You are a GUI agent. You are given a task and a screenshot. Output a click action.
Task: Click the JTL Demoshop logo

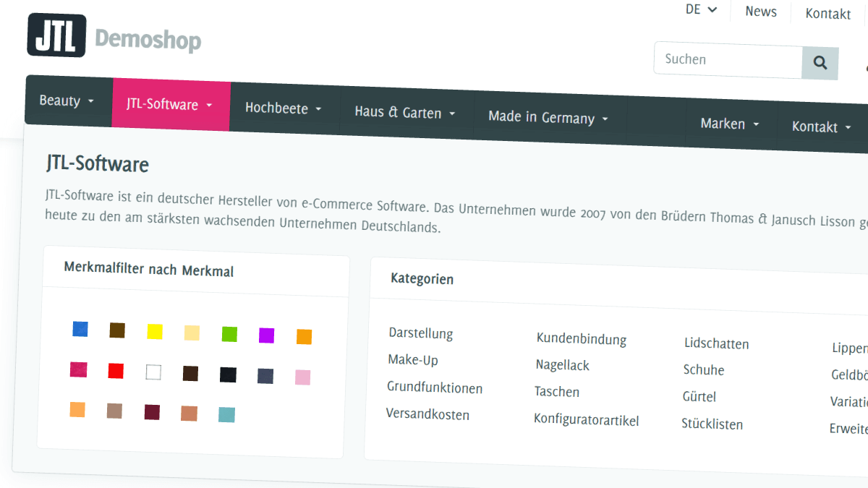point(112,36)
